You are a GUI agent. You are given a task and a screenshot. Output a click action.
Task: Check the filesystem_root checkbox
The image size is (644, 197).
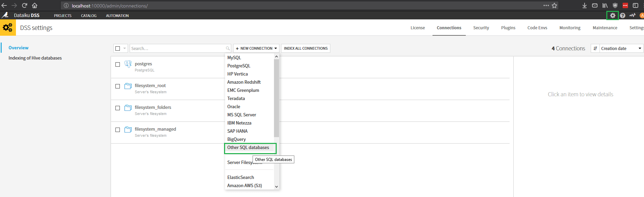click(117, 86)
